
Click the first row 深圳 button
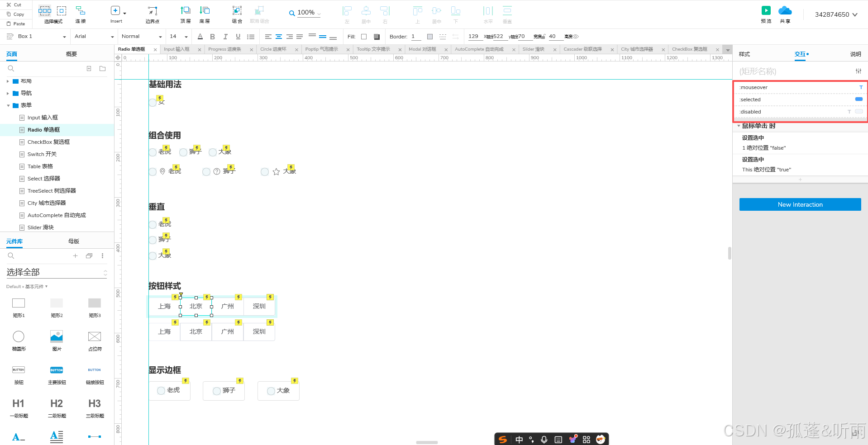point(259,307)
